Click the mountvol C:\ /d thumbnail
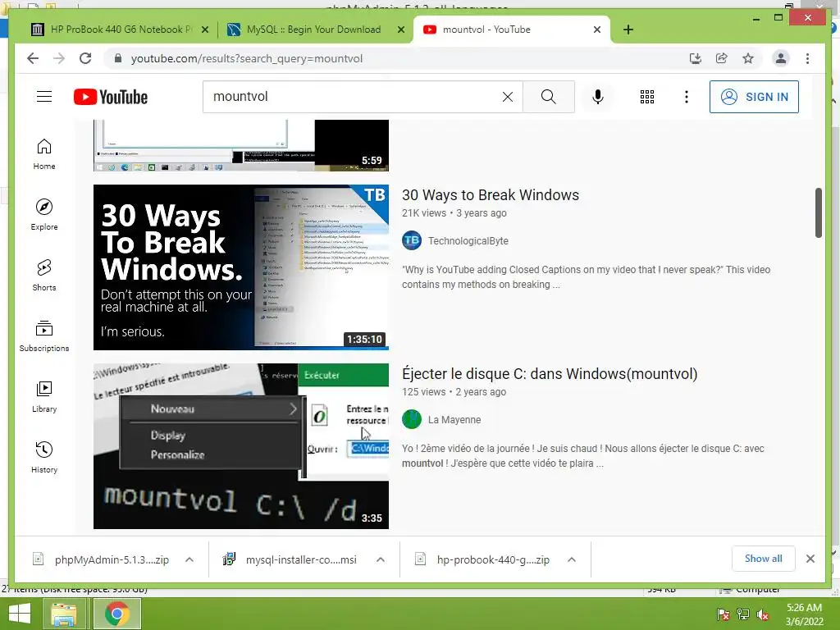840x630 pixels. (x=241, y=446)
